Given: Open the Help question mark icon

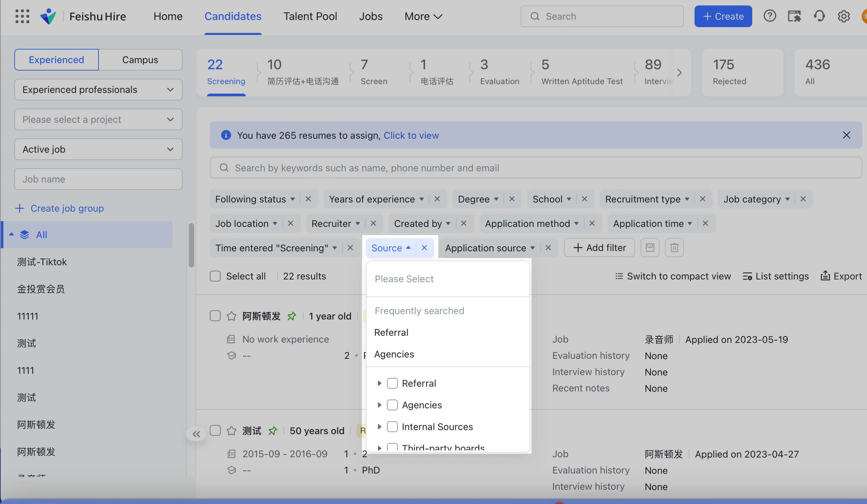Looking at the screenshot, I should point(770,16).
